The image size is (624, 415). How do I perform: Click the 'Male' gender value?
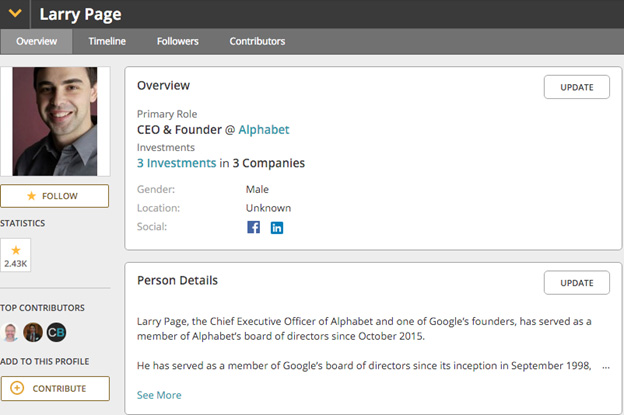[257, 189]
